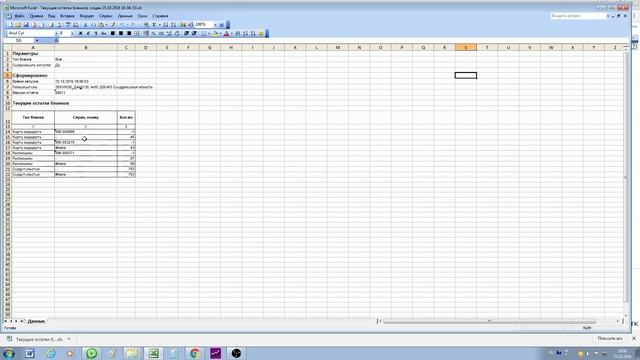This screenshot has height=360, width=640.
Task: Open Word from the taskbar
Action: pyautogui.click(x=30, y=353)
